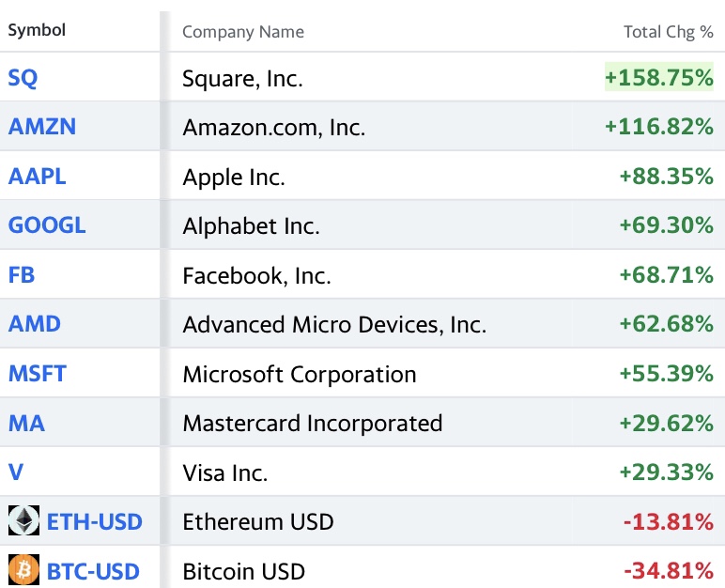
Task: Click the V symbol link
Action: pyautogui.click(x=16, y=472)
